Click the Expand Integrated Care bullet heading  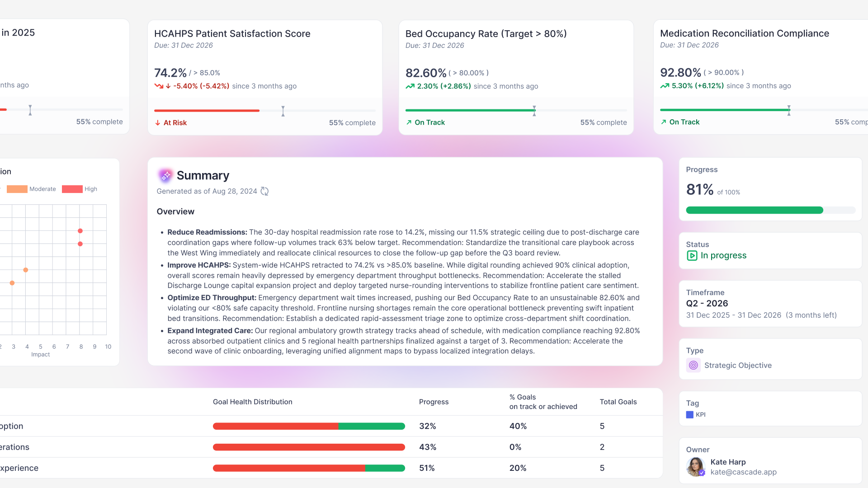[210, 331]
